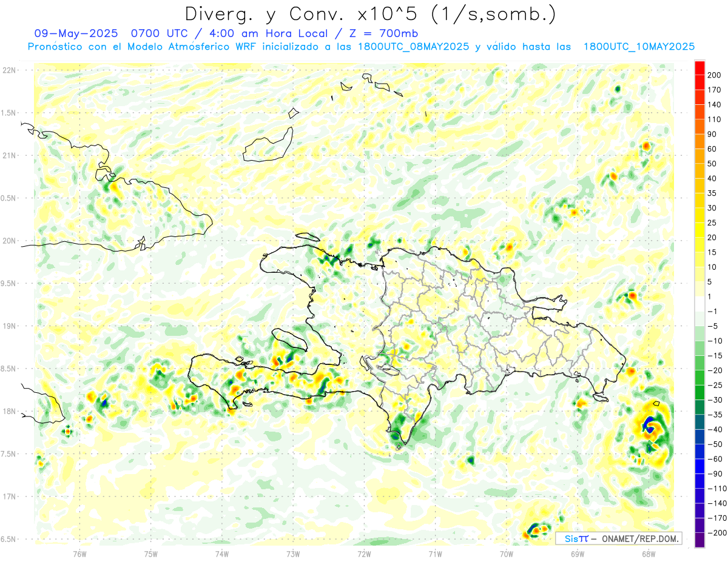Click the positive '90' colorbar value
This screenshot has height=562, width=728.
(712, 134)
